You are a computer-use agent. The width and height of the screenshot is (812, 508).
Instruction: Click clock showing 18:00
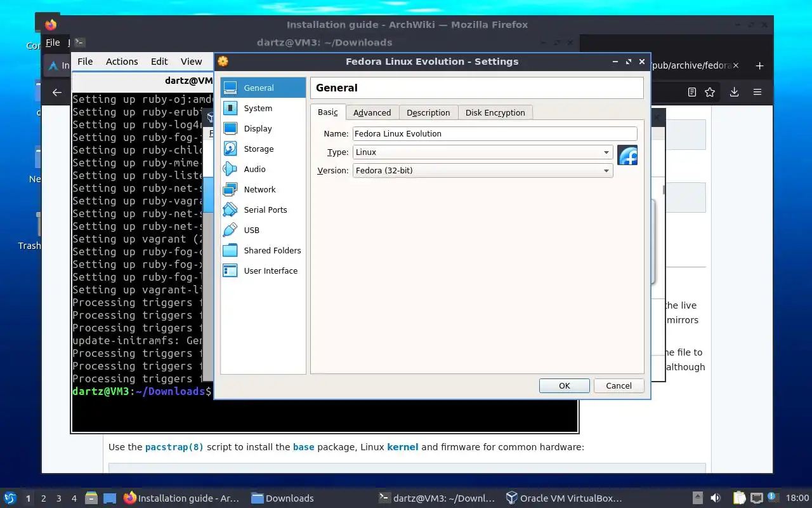click(797, 498)
